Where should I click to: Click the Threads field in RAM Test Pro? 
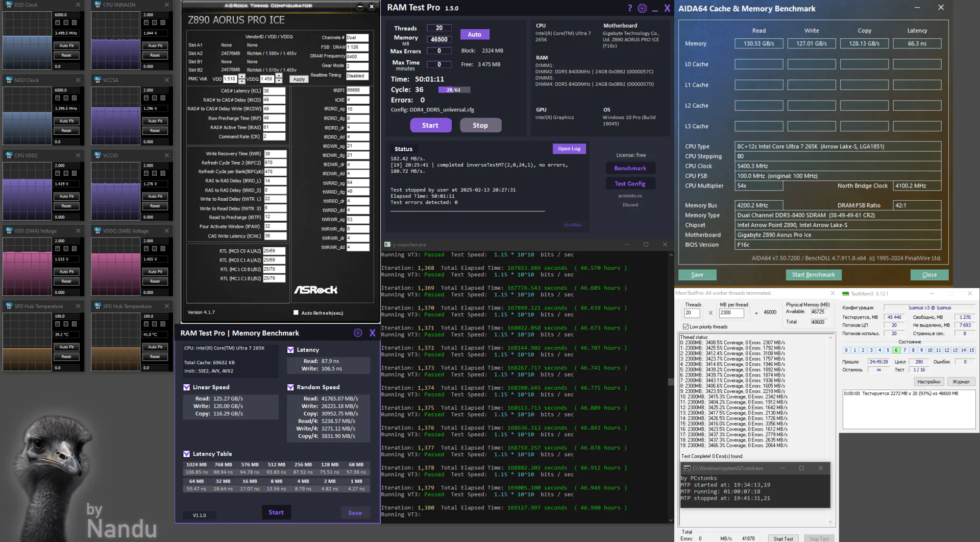439,28
